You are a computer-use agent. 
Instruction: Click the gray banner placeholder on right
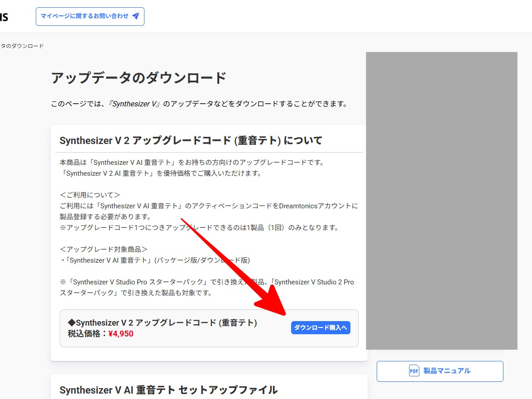[x=441, y=201]
